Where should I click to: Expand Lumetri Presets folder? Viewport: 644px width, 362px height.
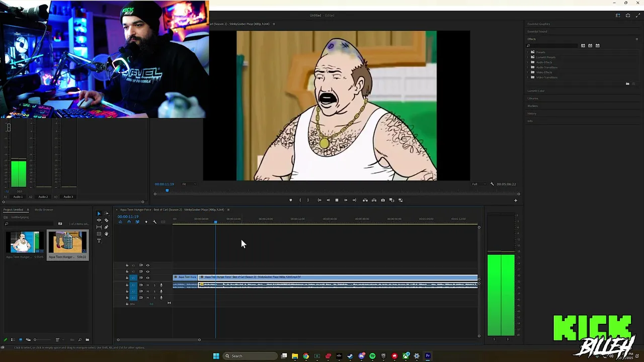click(528, 57)
